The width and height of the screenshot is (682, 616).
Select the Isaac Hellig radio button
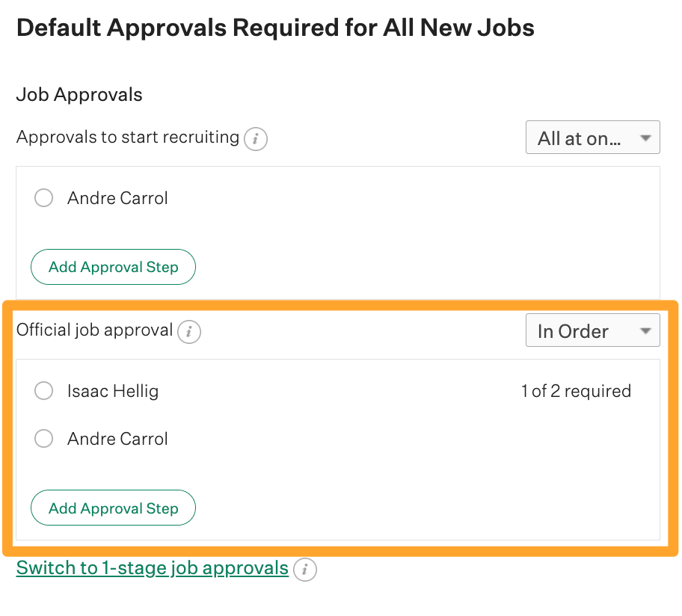[43, 390]
